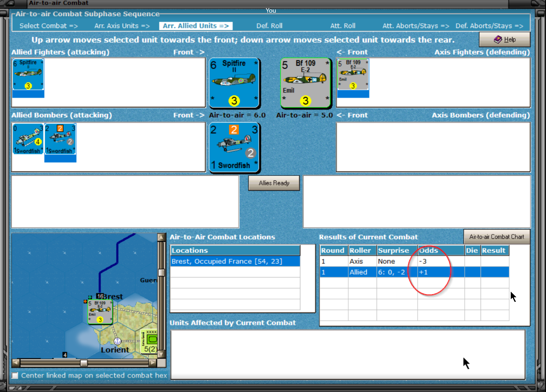Image resolution: width=546 pixels, height=392 pixels.
Task: Open the Help button
Action: (504, 40)
